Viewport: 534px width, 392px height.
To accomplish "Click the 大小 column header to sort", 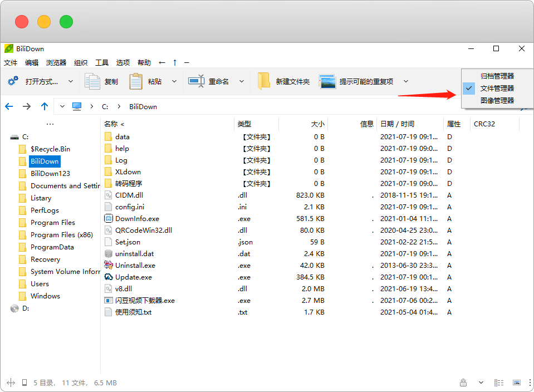I will click(317, 124).
